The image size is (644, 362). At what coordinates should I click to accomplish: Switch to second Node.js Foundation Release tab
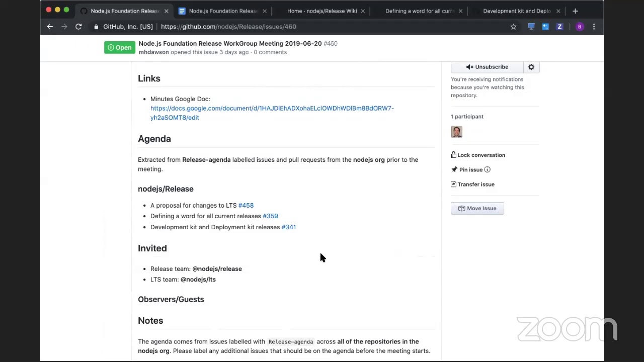[223, 11]
